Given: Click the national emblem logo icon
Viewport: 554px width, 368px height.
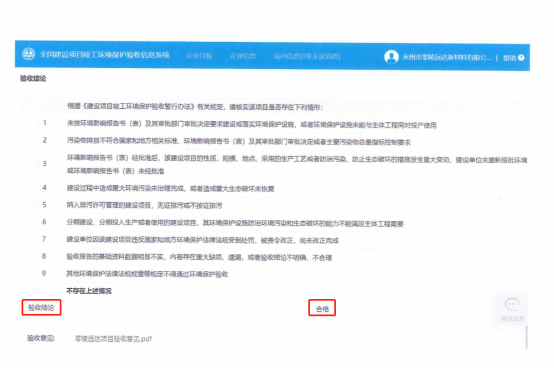Looking at the screenshot, I should coord(29,54).
